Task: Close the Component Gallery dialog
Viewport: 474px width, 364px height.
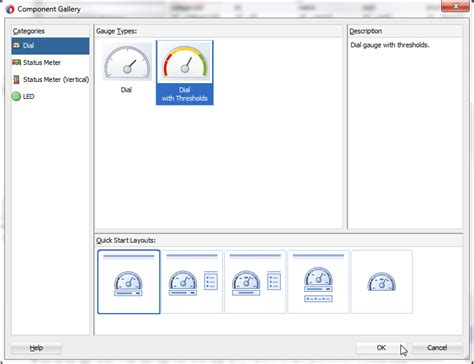Action: tap(455, 6)
